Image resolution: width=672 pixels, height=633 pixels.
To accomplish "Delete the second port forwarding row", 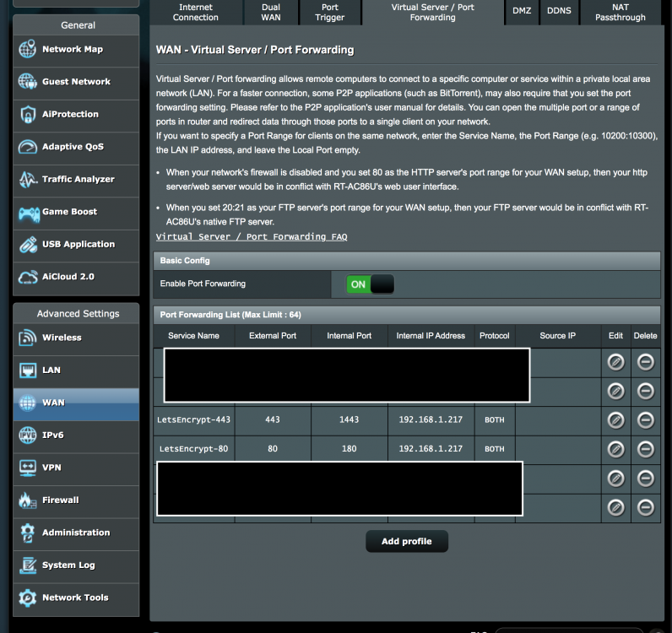I will click(x=646, y=392).
